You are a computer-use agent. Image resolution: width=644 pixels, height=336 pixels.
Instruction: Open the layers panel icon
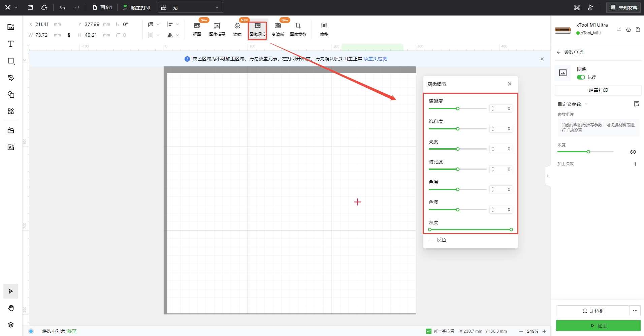click(x=11, y=325)
